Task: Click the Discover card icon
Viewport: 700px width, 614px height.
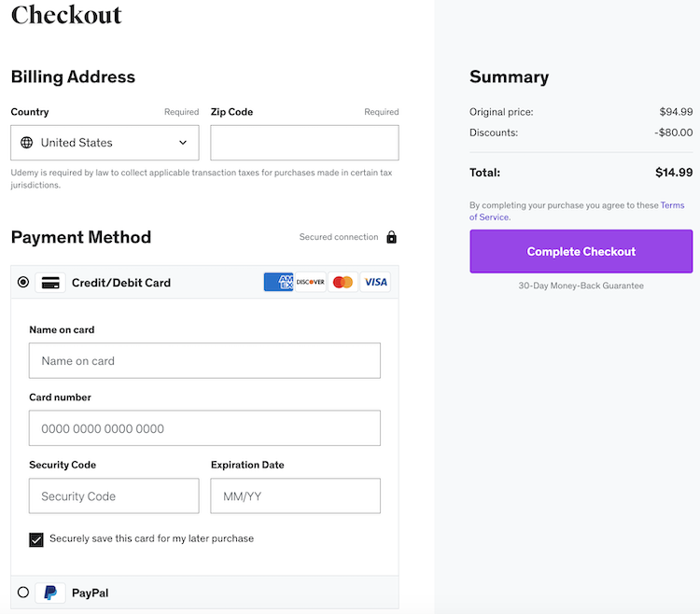Action: [311, 282]
